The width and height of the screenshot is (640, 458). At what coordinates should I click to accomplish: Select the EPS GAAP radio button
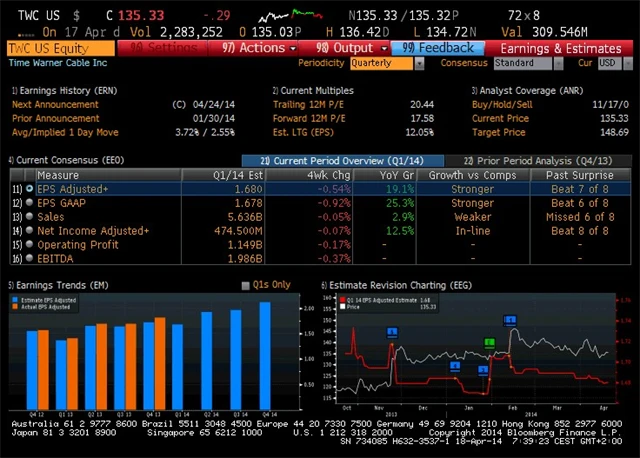pos(29,202)
